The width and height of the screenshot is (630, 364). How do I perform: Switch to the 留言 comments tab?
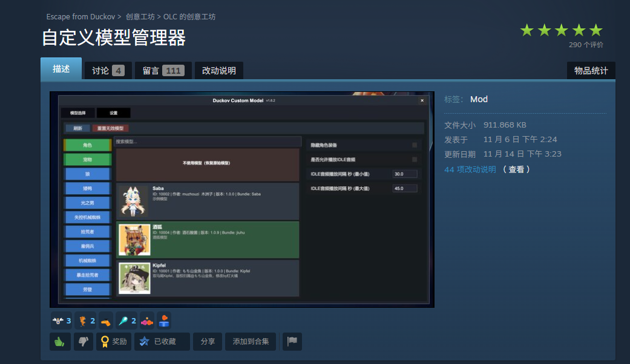162,71
